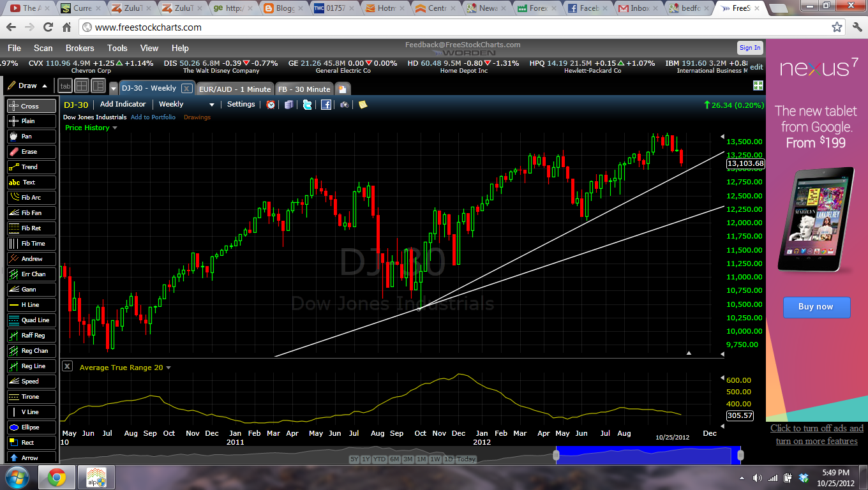This screenshot has width=868, height=490.
Task: Select the Plain cursor tool
Action: 31,121
